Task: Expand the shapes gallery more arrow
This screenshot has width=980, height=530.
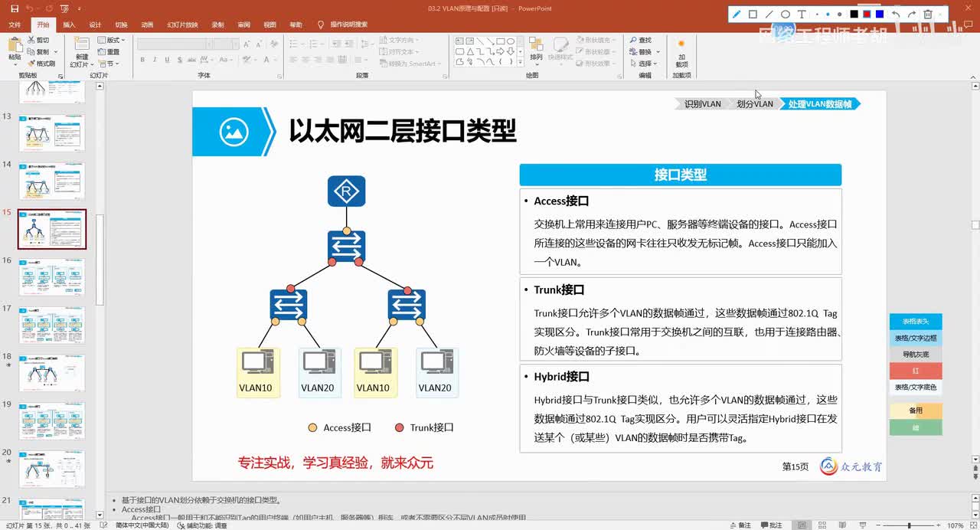Action: tap(521, 64)
